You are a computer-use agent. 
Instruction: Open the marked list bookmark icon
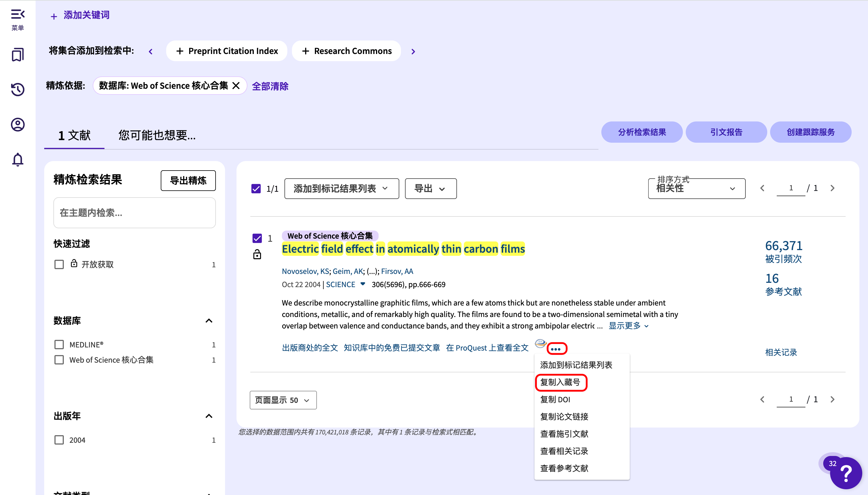tap(18, 55)
